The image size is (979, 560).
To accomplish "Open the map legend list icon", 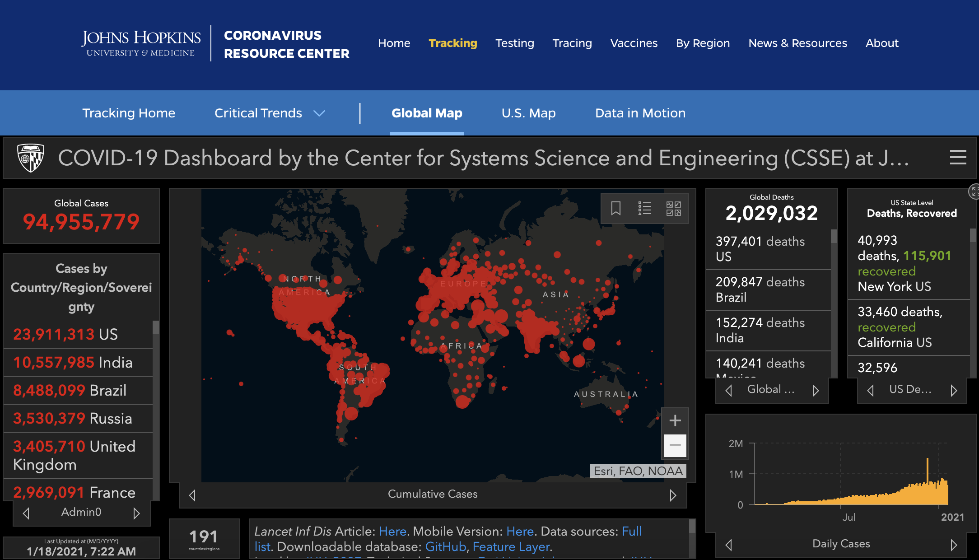I will click(x=645, y=208).
